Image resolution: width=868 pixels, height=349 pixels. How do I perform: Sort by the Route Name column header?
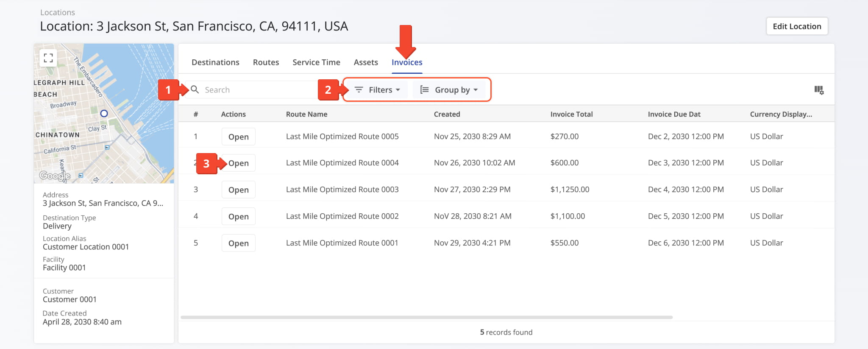pyautogui.click(x=306, y=114)
